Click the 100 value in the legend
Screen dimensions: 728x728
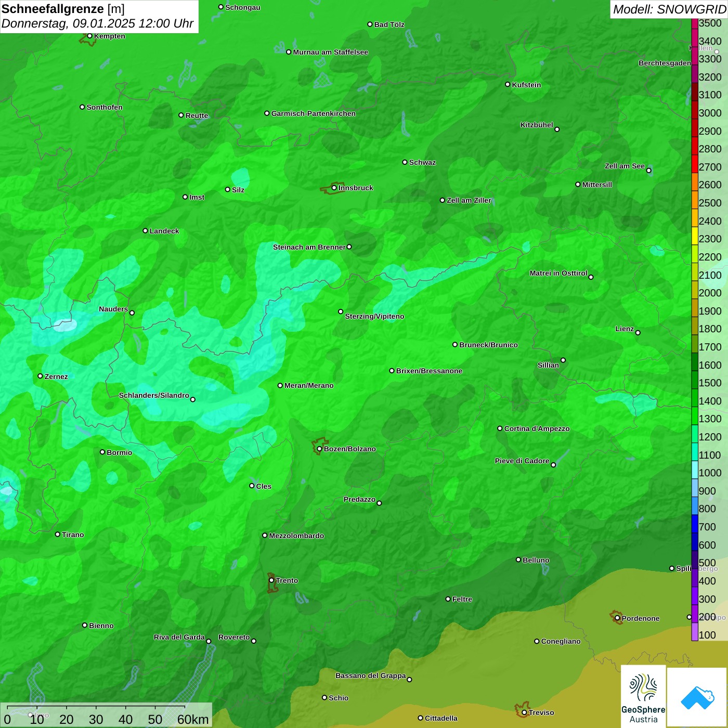(707, 635)
